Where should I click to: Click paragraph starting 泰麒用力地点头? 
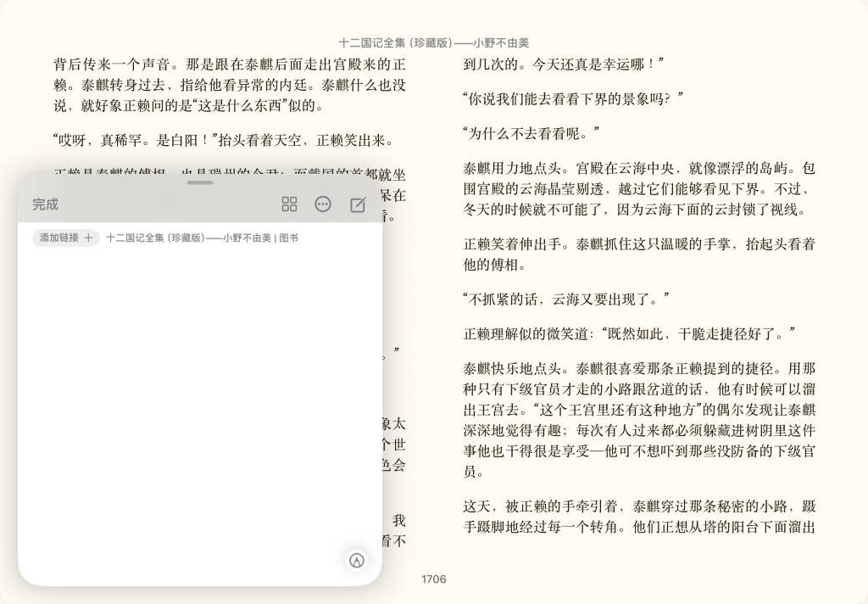click(x=639, y=188)
